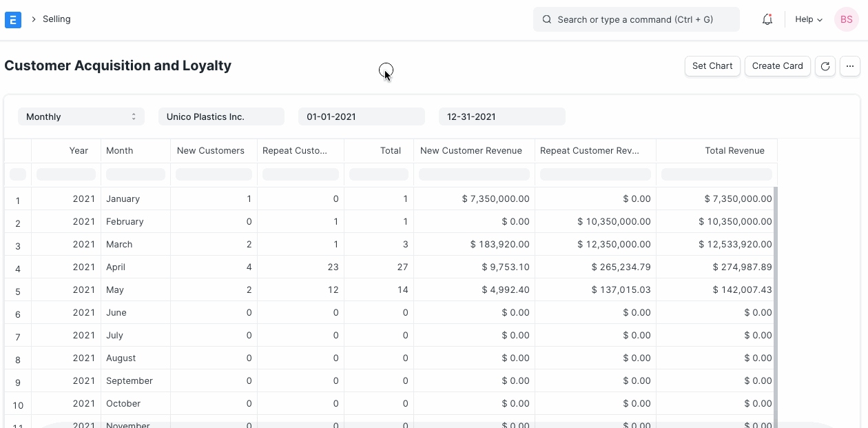Open the Monthly frequency dropdown
Screen dimensions: 868x428
81,116
